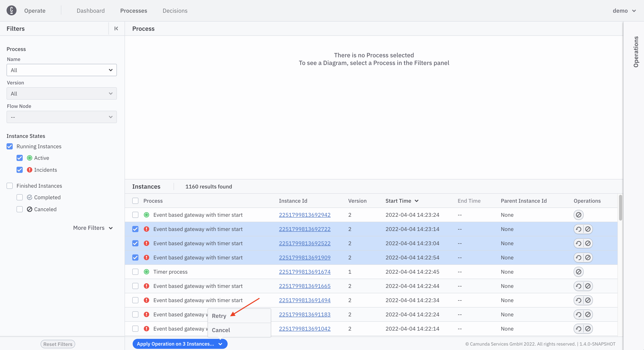
Task: Click the Filters collapse chevron icon
Action: [x=116, y=28]
